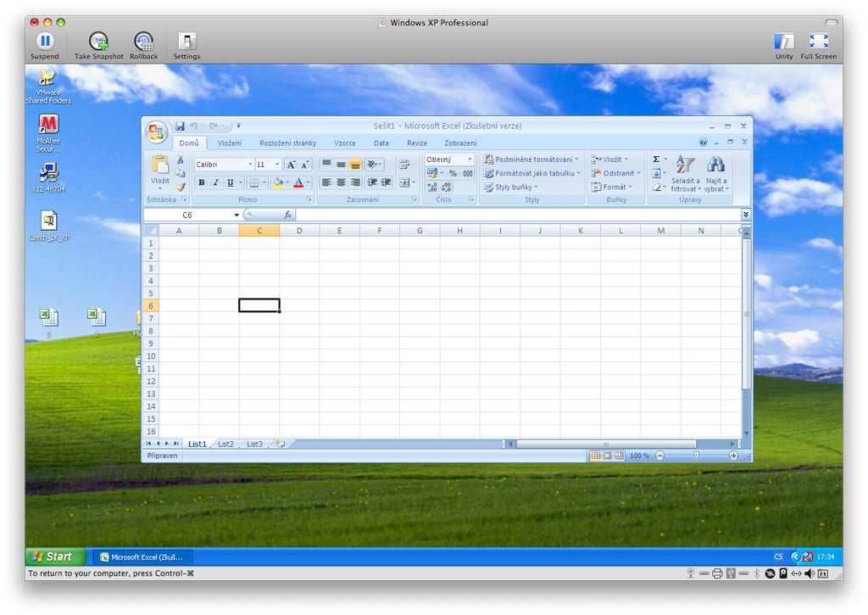This screenshot has height=615, width=868.
Task: Apply percent style
Action: click(x=453, y=173)
